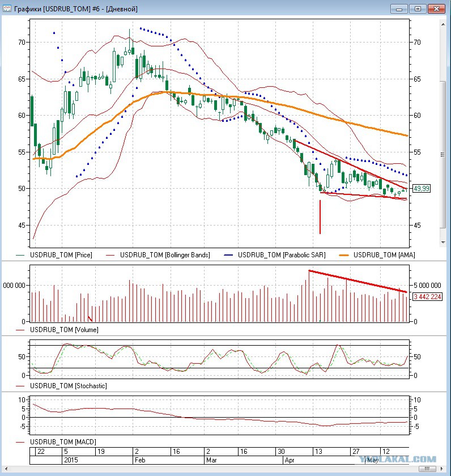Click the horizontal scrollbar left arrow

(x=6, y=469)
